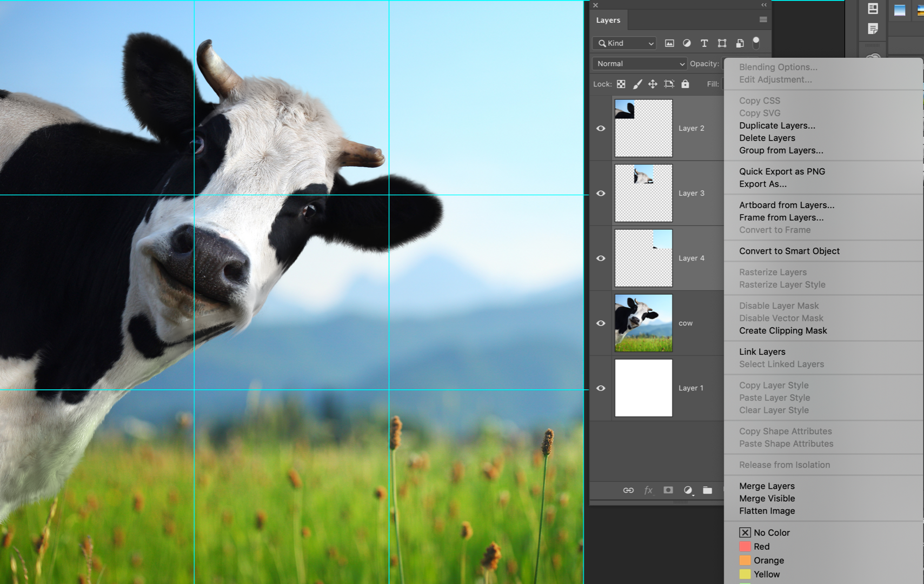The height and width of the screenshot is (584, 924).
Task: Open the Layers panel flyout menu
Action: [x=763, y=19]
